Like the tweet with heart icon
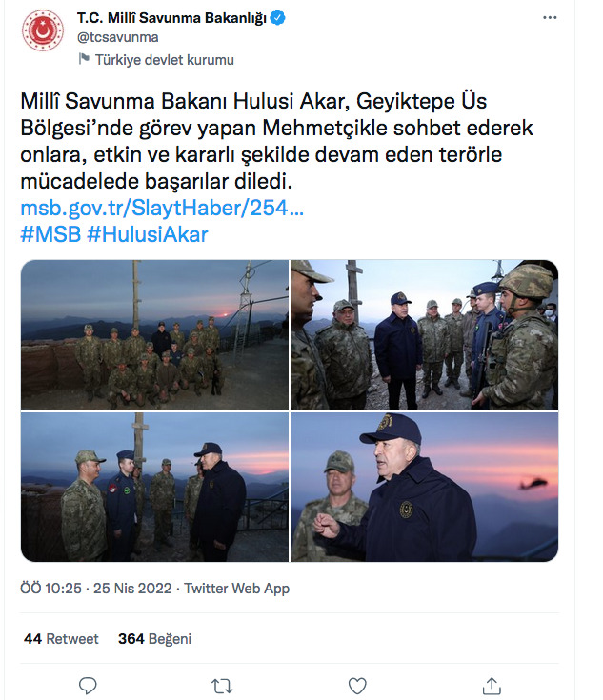 357,686
